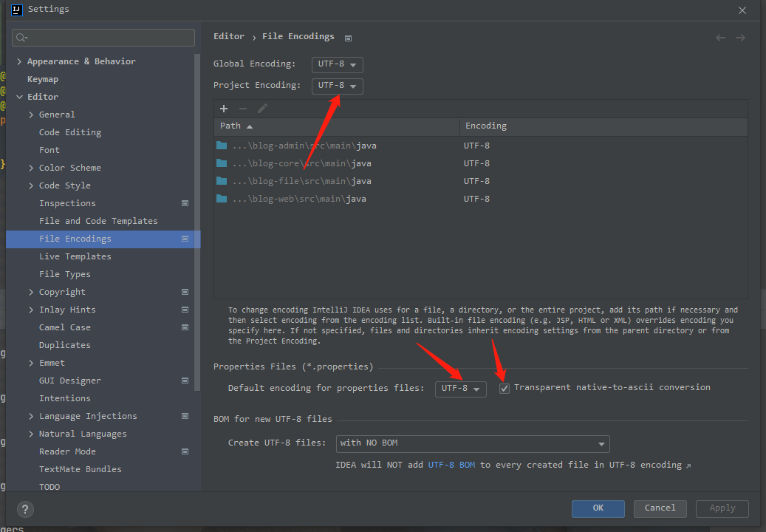Click project icon next to Copyright

click(185, 292)
